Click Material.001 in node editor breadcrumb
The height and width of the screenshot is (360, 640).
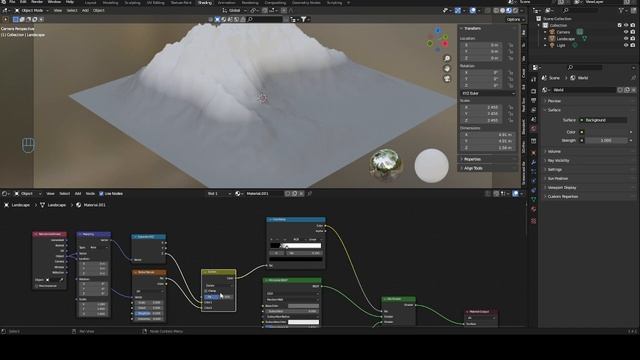(94, 205)
